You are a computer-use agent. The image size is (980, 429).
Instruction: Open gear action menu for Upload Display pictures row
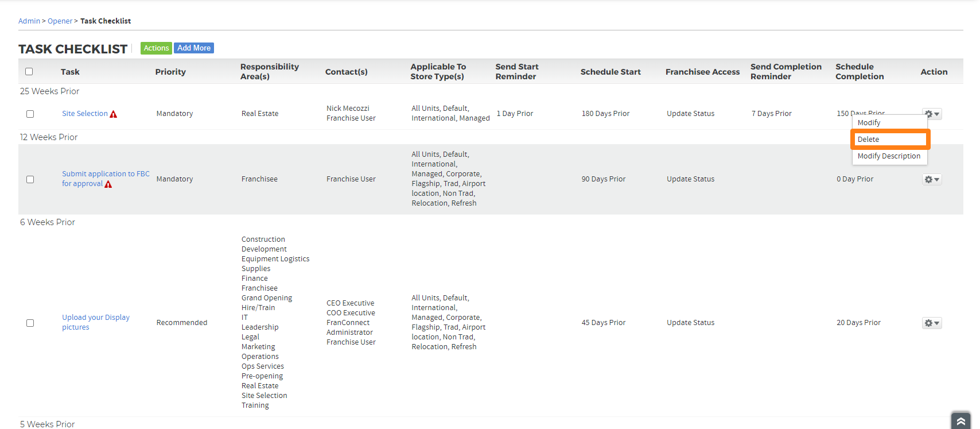point(932,323)
